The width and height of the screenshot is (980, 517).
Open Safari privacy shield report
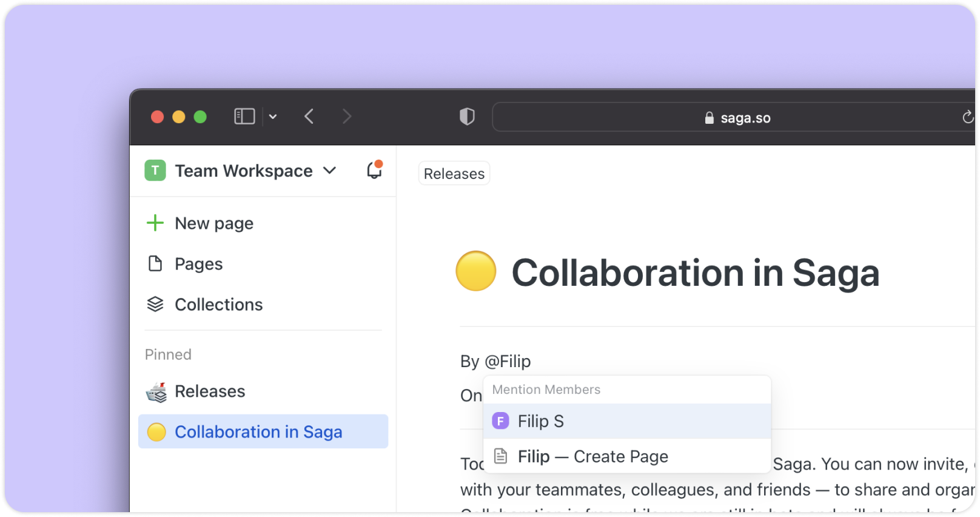point(467,117)
